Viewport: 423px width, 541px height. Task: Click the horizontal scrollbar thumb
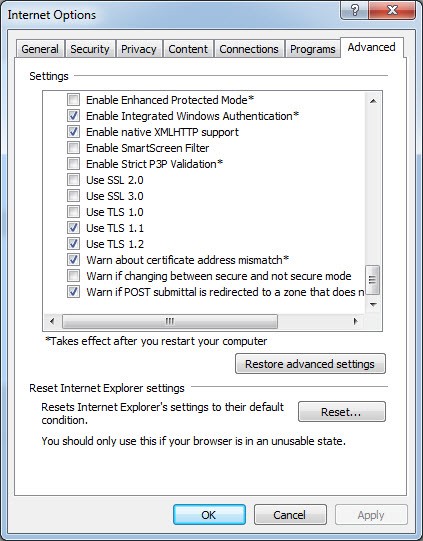[170, 322]
